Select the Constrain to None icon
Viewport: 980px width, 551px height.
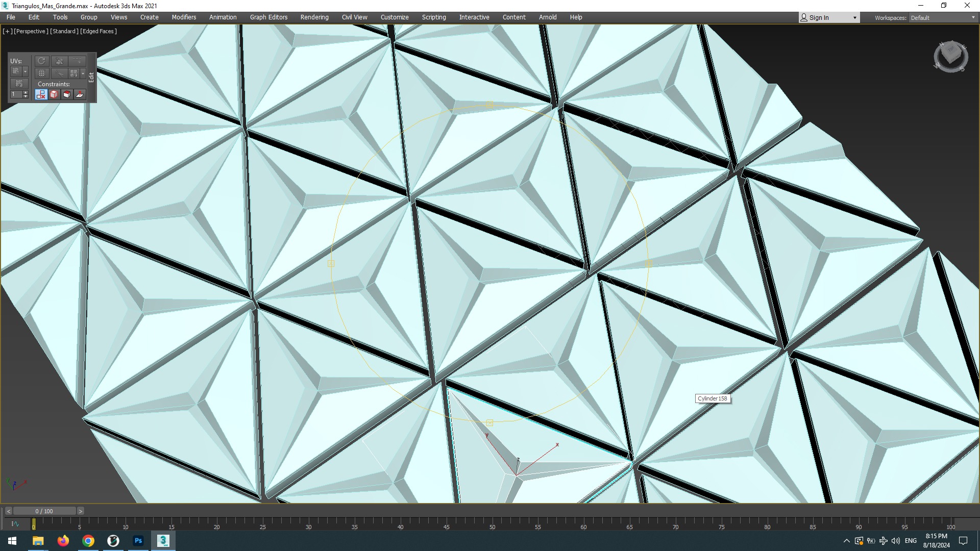(x=41, y=94)
